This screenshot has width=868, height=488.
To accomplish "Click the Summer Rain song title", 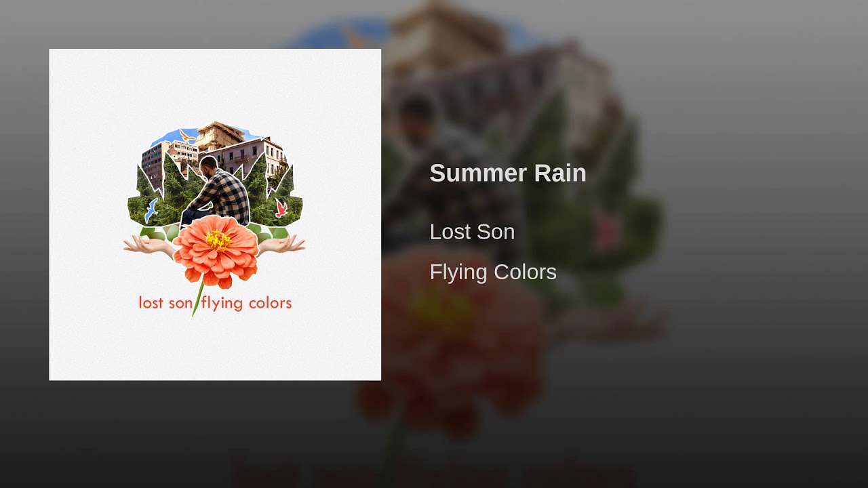I will [508, 173].
